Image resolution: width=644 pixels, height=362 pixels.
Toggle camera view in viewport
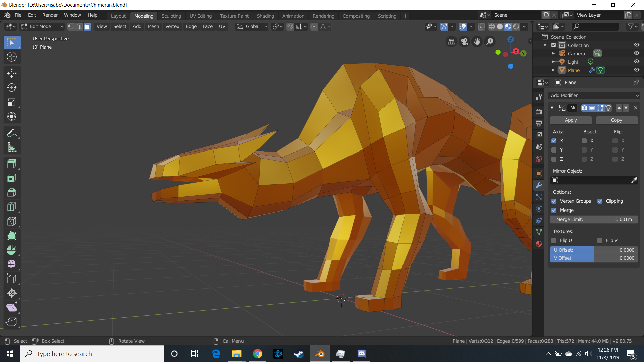pyautogui.click(x=464, y=41)
